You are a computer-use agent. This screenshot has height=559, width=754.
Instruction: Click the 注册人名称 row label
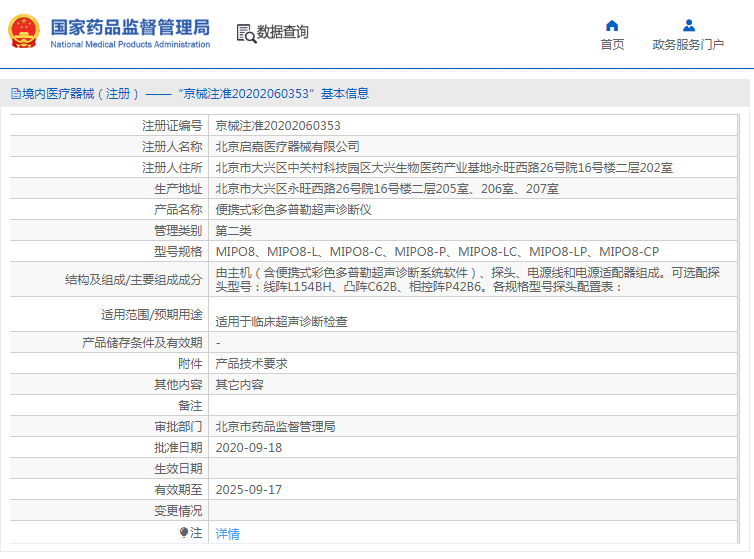(x=172, y=147)
